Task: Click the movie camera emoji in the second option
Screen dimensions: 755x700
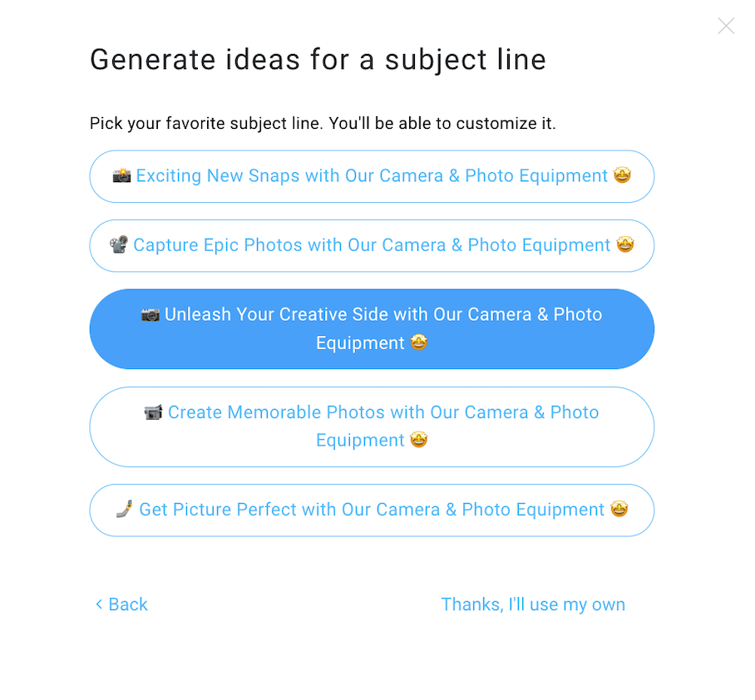Action: coord(119,245)
